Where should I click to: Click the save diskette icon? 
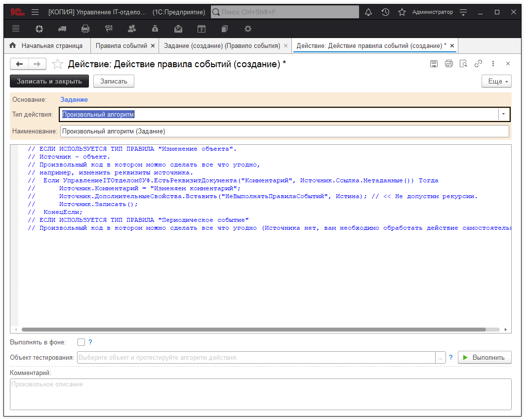click(434, 64)
